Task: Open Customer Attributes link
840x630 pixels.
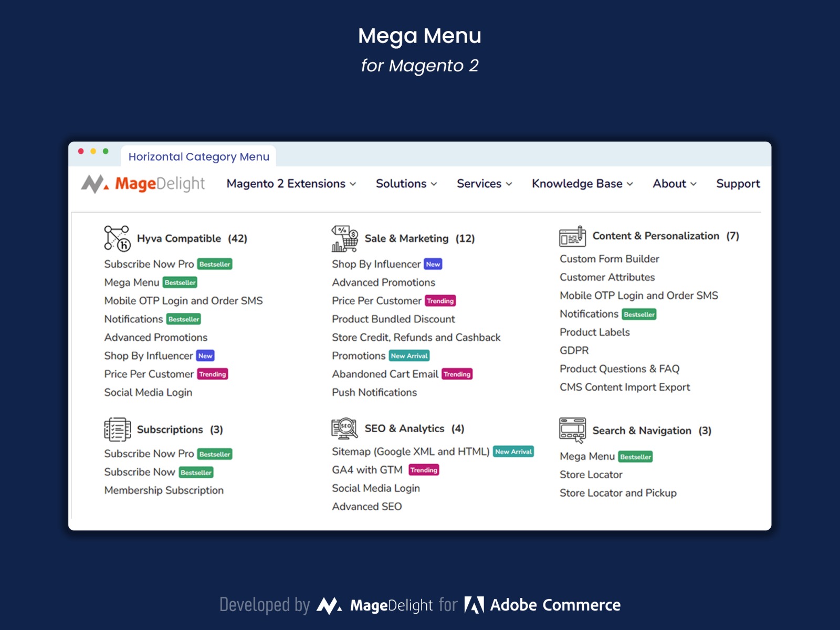Action: coord(607,277)
